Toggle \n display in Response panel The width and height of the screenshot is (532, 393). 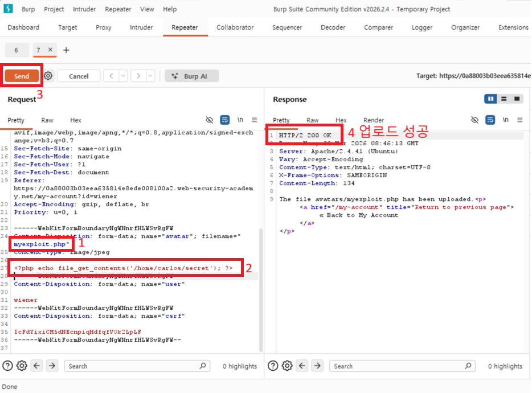[506, 120]
